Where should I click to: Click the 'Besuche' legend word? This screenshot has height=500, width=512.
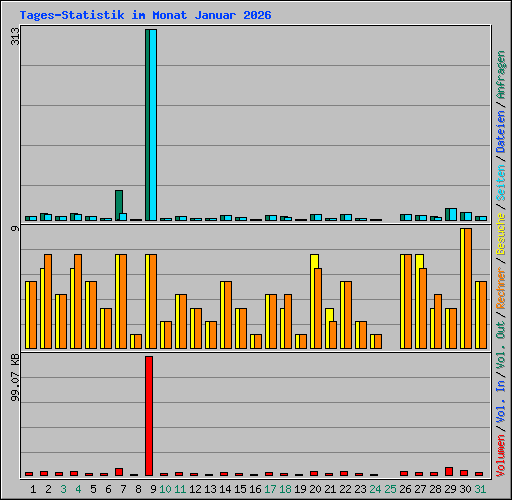click(501, 234)
